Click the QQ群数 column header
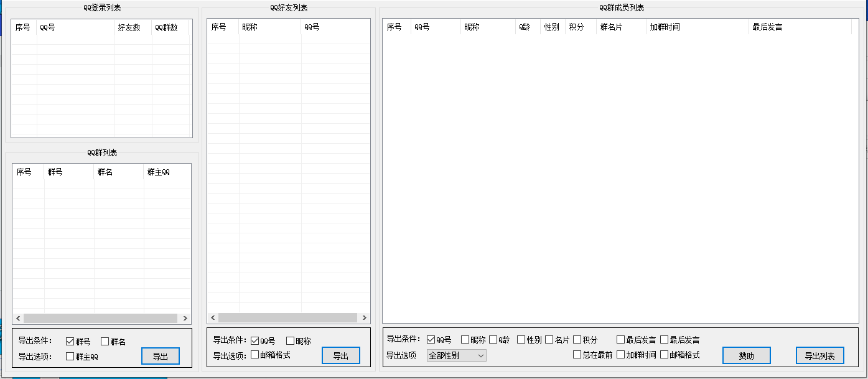The width and height of the screenshot is (868, 379). point(170,27)
